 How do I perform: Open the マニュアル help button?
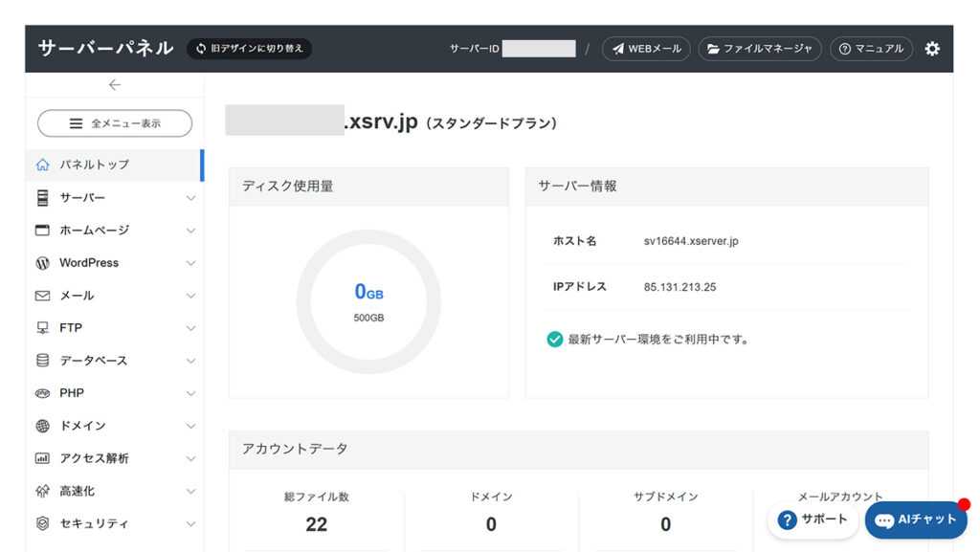click(x=871, y=49)
